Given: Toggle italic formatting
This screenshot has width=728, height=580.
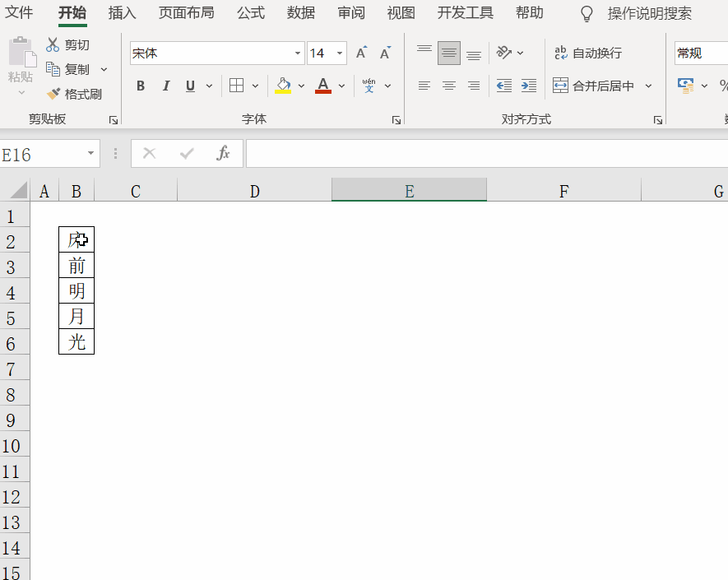Looking at the screenshot, I should [165, 86].
